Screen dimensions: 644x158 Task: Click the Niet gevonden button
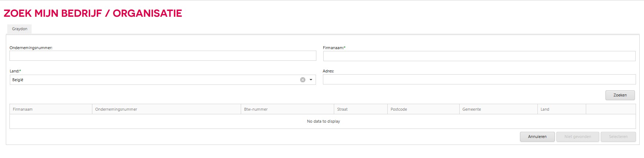point(578,137)
